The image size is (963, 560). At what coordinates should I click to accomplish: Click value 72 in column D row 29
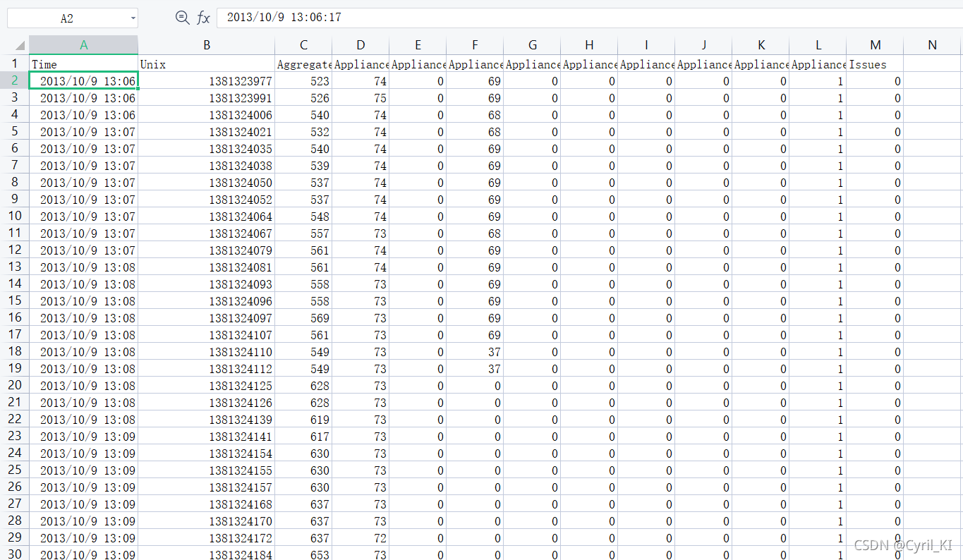pos(361,538)
